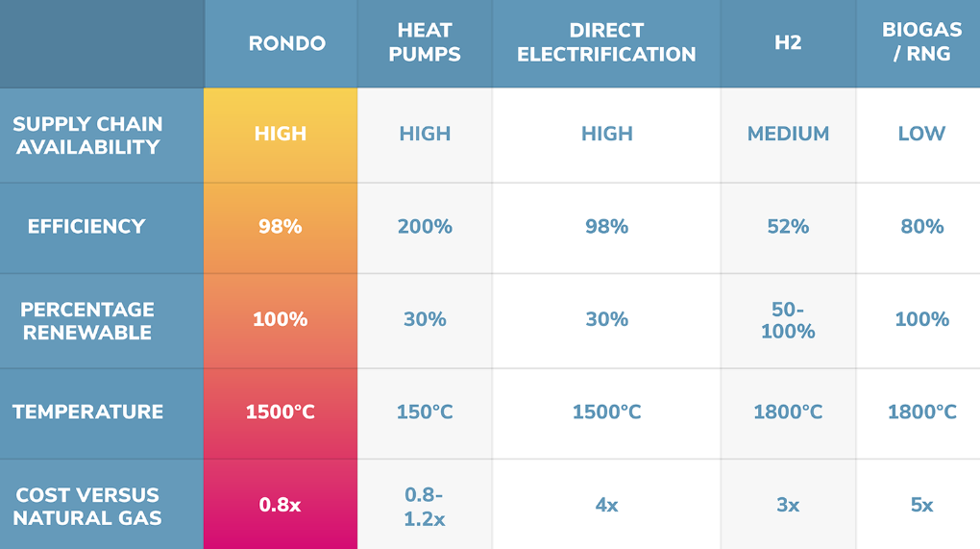
Task: Click the SUPPLY CHAIN AVAILABILITY row label
Action: [87, 136]
